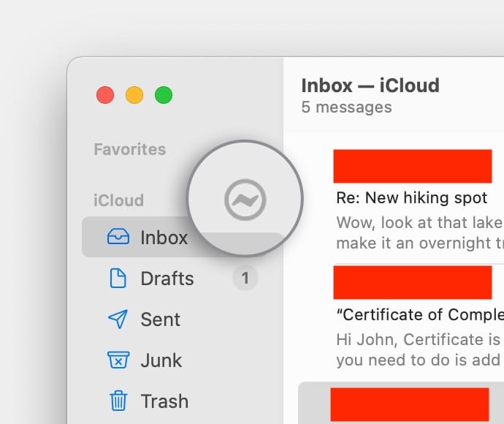Viewport: 504px width, 424px height.
Task: Select the highlighted third message in list
Action: coord(409,404)
